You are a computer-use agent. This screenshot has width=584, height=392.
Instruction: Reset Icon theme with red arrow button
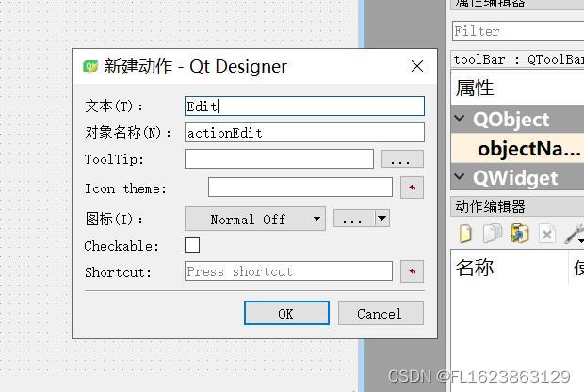[412, 188]
